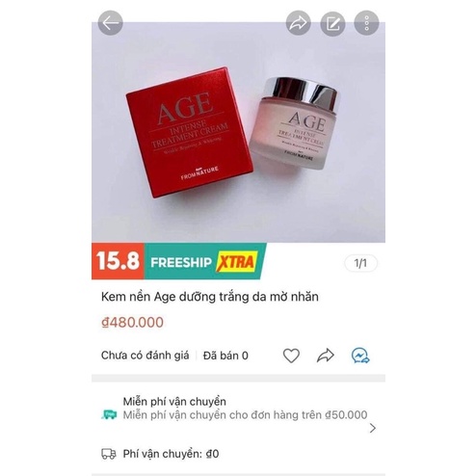Click the 'Đã bán 0' sold count
This screenshot has height=476, width=476.
(225, 356)
